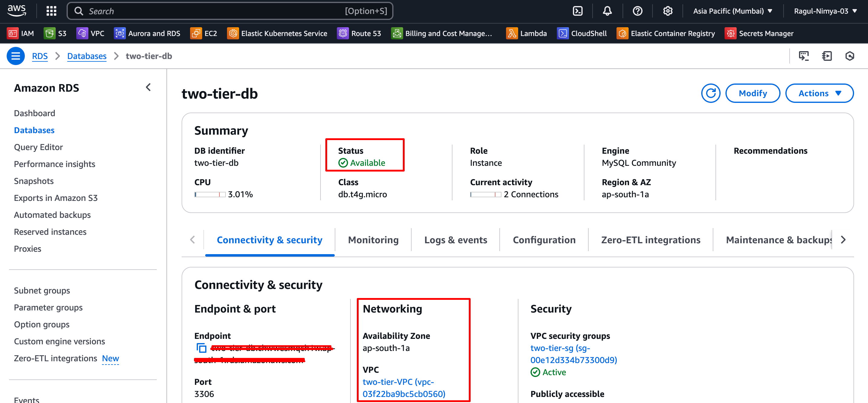This screenshot has width=868, height=403.
Task: Open IAM service shortcut
Action: coord(21,33)
